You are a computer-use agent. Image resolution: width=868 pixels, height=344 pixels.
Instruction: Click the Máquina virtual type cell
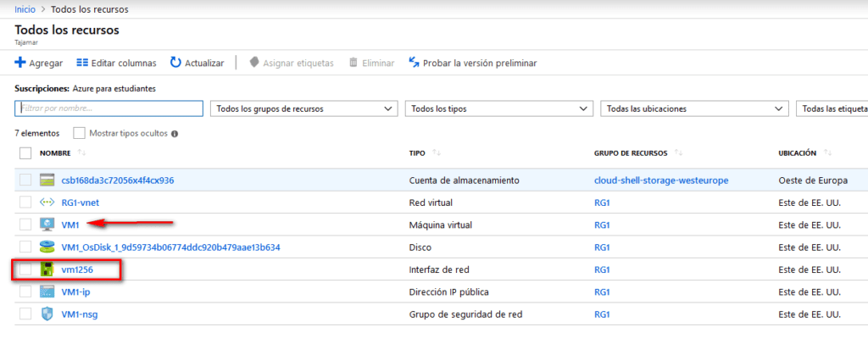pyautogui.click(x=440, y=225)
